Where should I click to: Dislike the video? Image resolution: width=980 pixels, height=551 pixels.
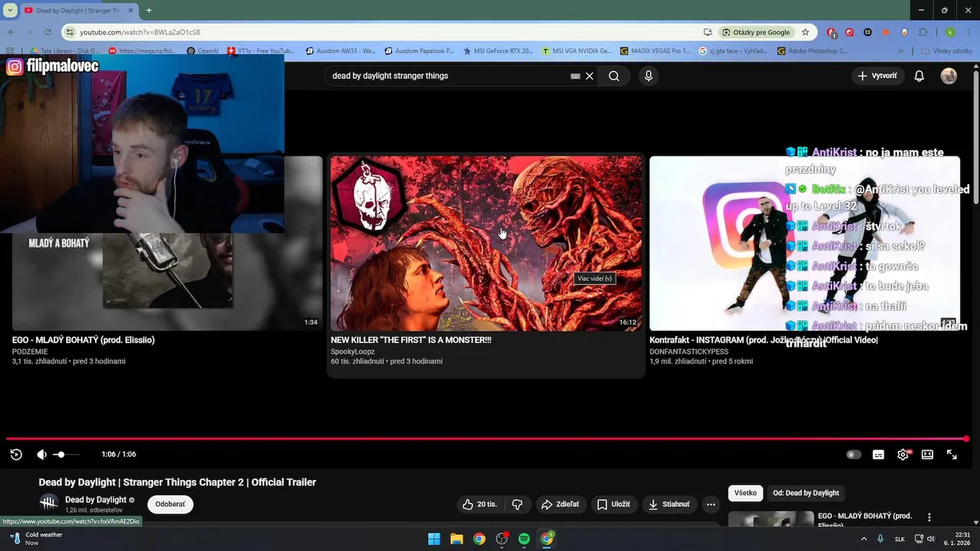518,504
